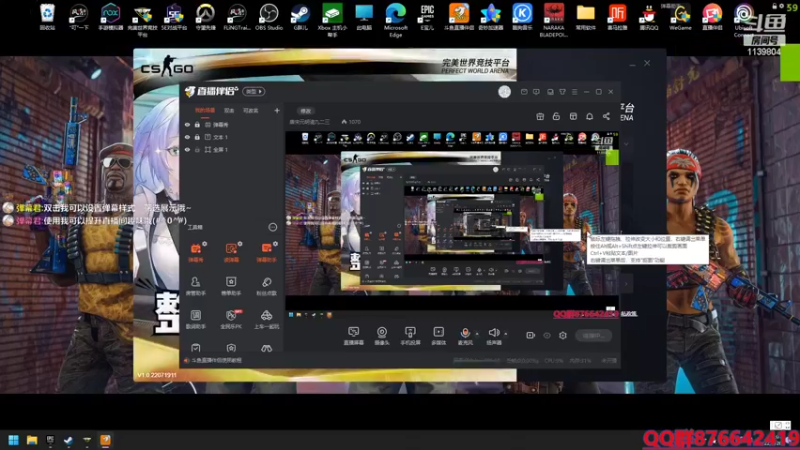The height and width of the screenshot is (450, 800).
Task: Add a 摄像头 camera source
Action: click(382, 336)
